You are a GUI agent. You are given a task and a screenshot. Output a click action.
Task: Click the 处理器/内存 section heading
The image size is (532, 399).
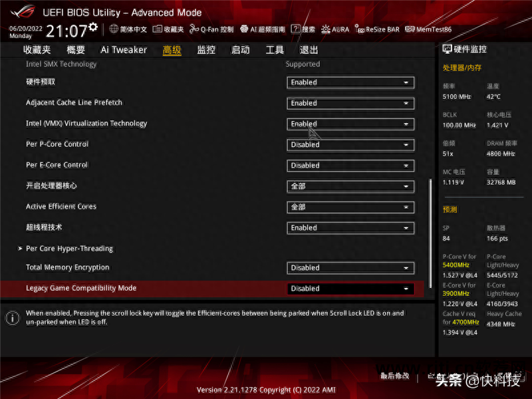462,68
